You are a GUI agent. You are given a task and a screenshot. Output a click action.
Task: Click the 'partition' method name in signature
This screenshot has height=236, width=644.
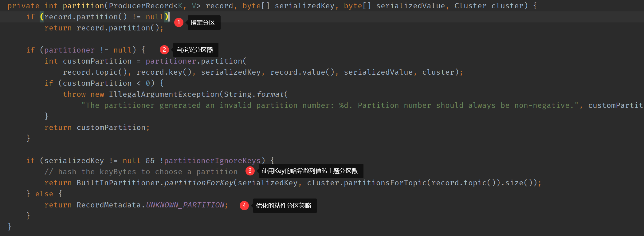(83, 6)
